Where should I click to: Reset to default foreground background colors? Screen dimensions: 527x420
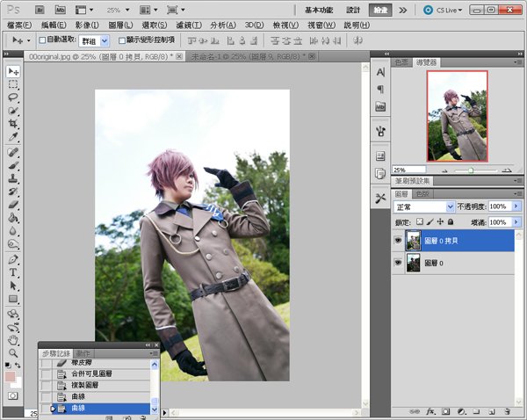point(8,366)
